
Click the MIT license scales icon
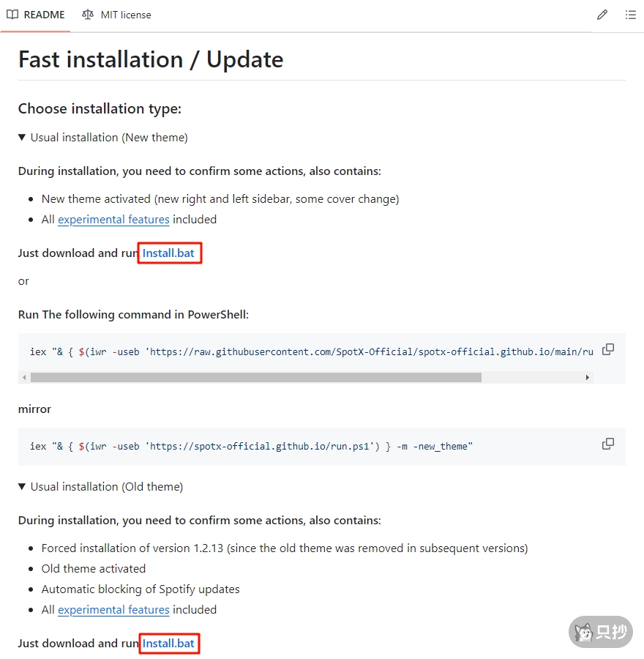click(88, 15)
